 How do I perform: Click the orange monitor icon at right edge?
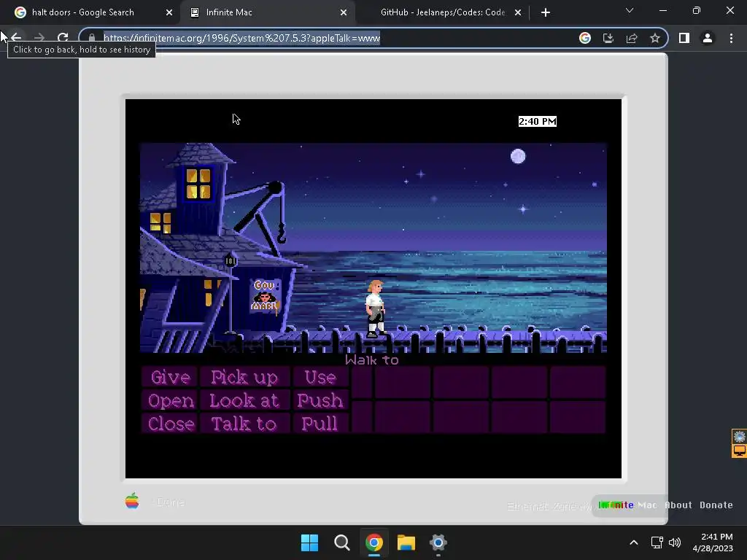coord(740,451)
